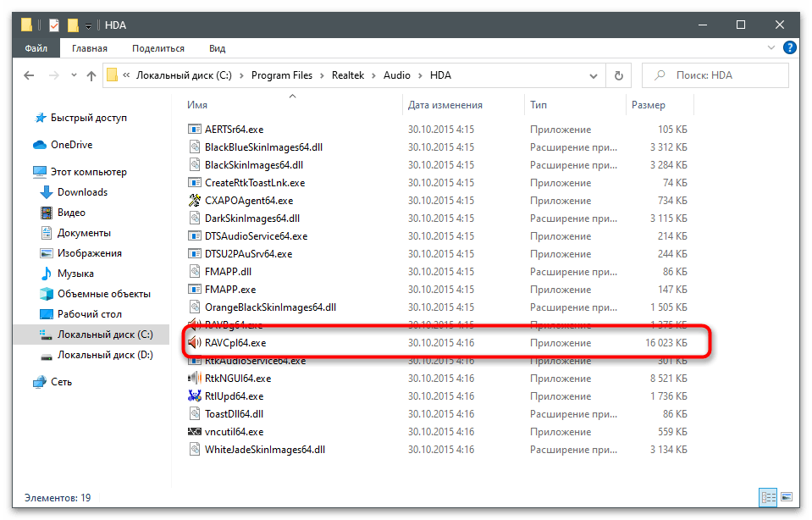Select the CreateRtkToastLnk.exe icon
Screen dimensions: 812x520
pyautogui.click(x=194, y=183)
